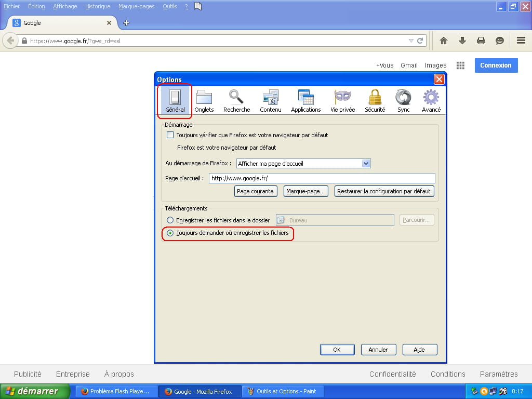Open the Fichier menu
Image resolution: width=532 pixels, height=399 pixels.
click(11, 6)
